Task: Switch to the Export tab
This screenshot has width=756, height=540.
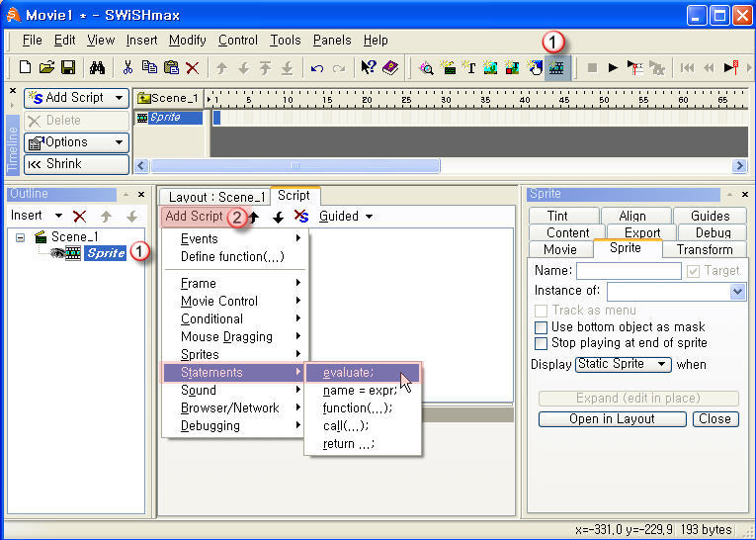Action: click(642, 232)
